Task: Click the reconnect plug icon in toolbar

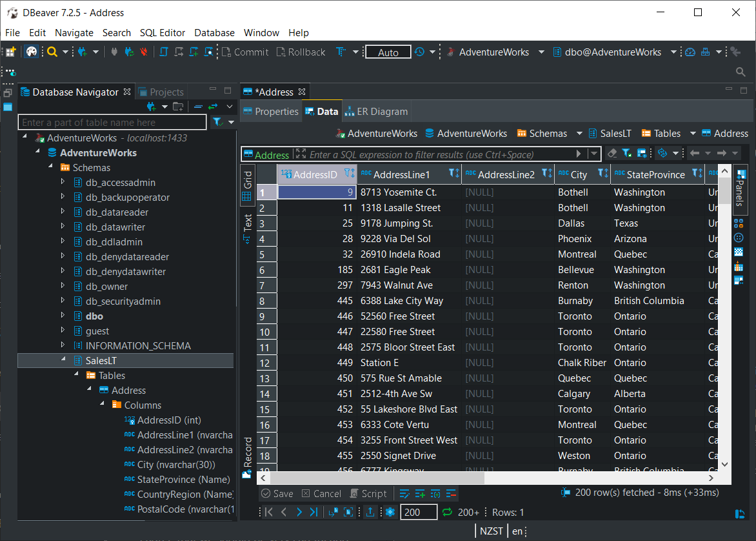Action: pos(129,52)
